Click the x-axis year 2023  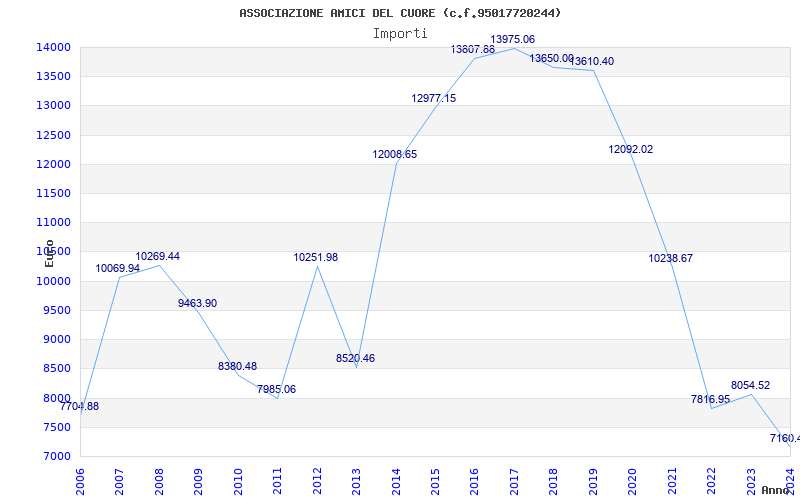(751, 482)
